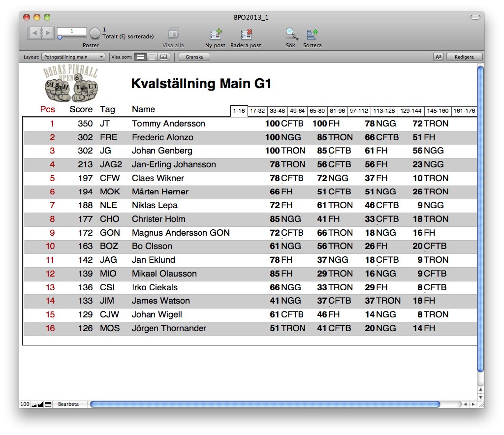Click the name Christer Holm
This screenshot has width=504, height=435.
tap(158, 219)
